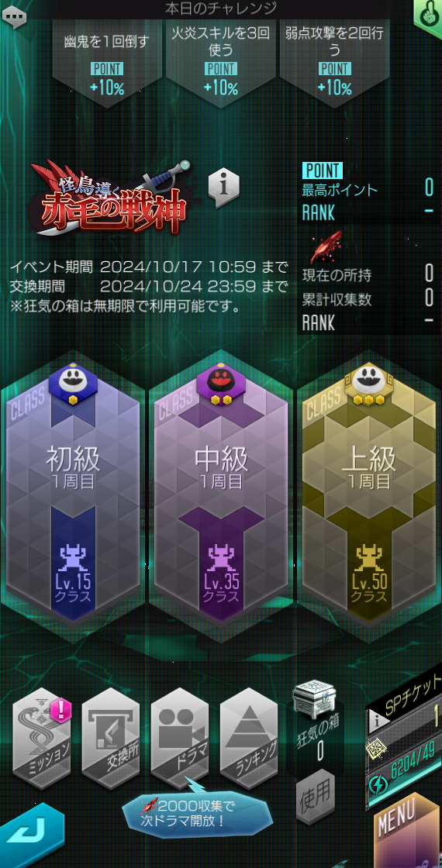
Task: Tap the 弱点攻撃を2回行う challenge card
Action: [x=334, y=60]
